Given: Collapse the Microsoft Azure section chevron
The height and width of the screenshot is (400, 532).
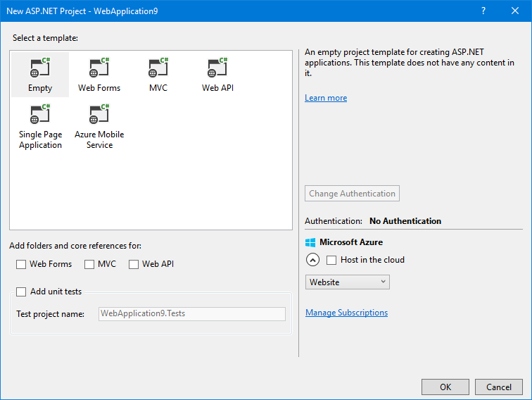Looking at the screenshot, I should 312,260.
